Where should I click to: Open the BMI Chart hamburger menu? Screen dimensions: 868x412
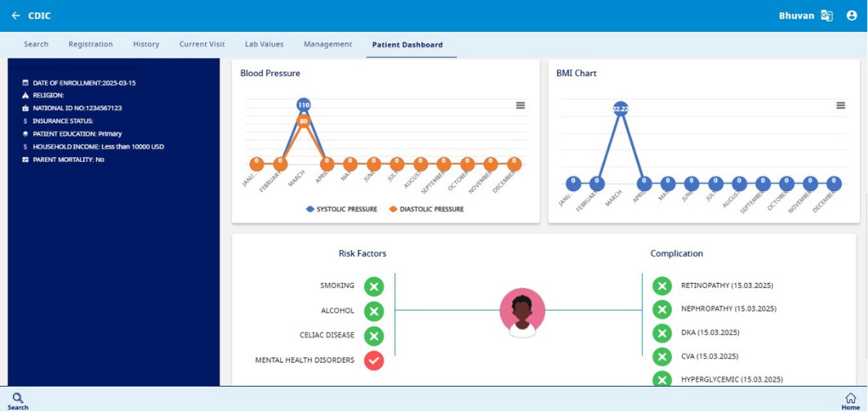pos(840,105)
